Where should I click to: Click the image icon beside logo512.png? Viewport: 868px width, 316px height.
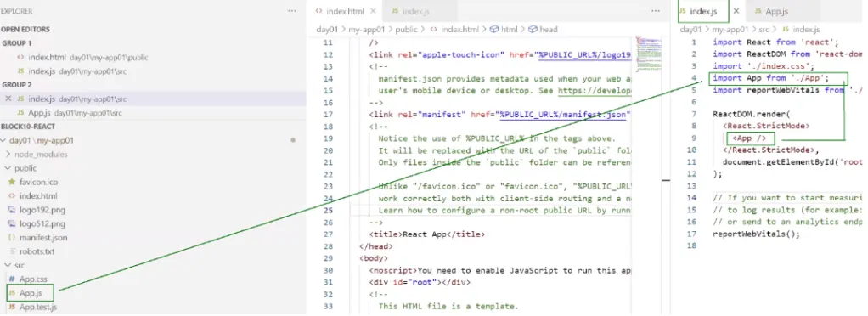coord(12,223)
